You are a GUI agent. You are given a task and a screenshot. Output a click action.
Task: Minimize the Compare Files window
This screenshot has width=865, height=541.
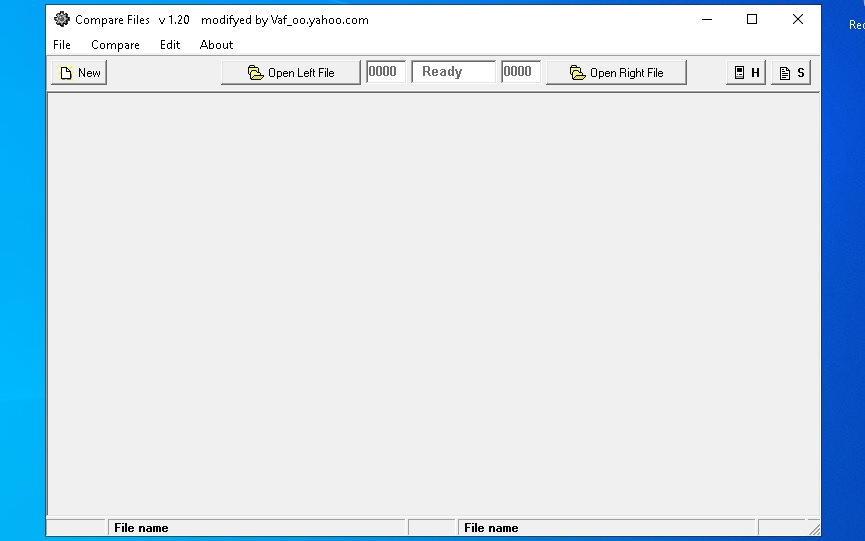click(x=707, y=19)
